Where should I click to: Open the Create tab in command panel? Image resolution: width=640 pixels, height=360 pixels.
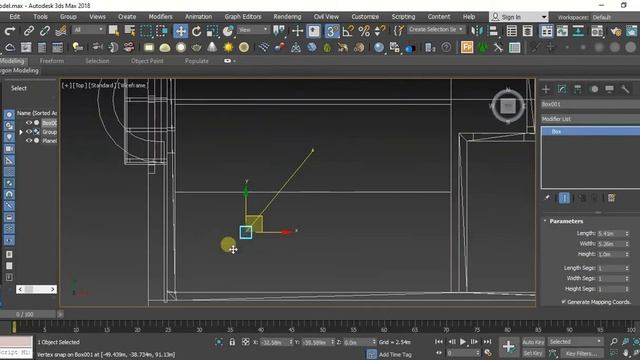(x=546, y=89)
